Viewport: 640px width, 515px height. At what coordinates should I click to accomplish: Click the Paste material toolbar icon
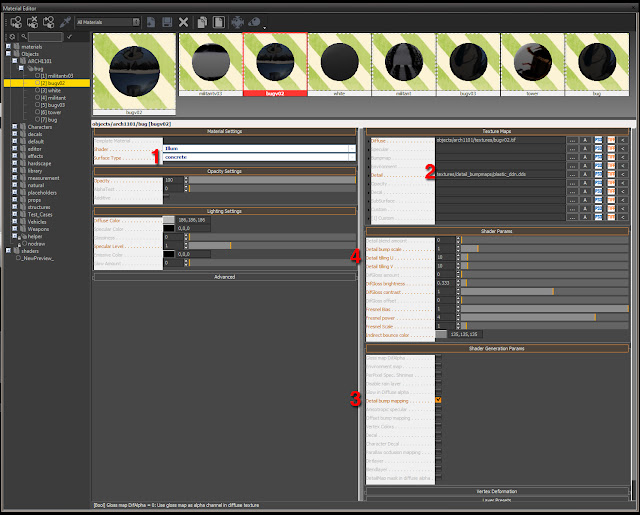[x=219, y=22]
